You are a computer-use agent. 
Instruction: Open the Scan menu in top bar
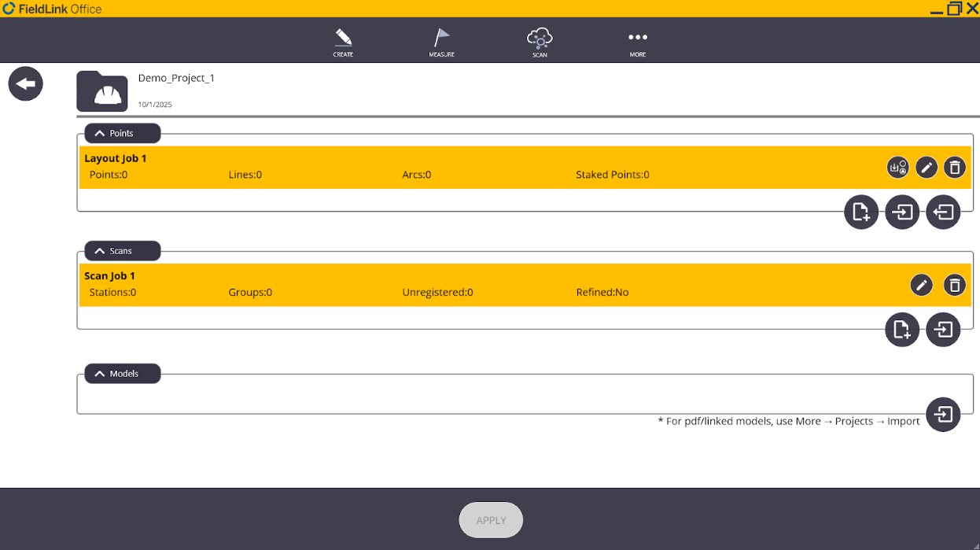tap(540, 42)
